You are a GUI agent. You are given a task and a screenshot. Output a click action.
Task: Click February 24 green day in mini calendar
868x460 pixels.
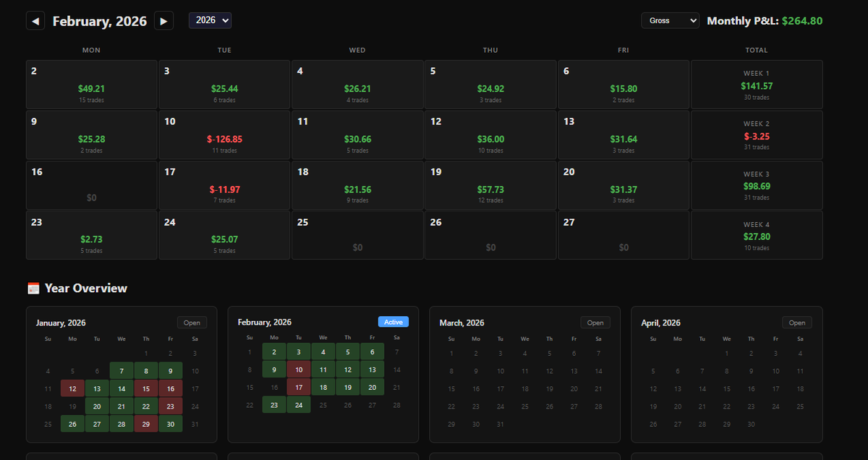click(x=299, y=405)
